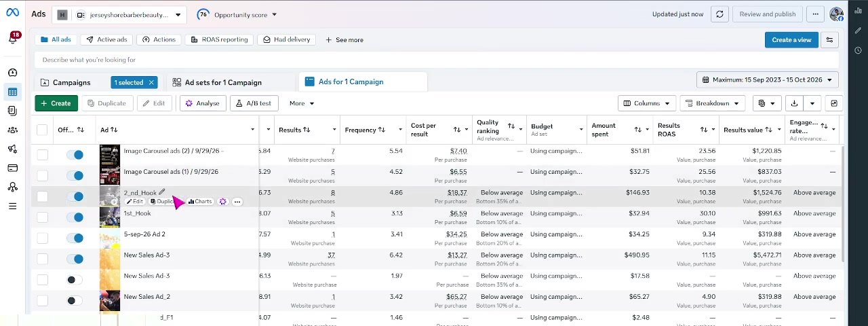Turn on the New Sales Ad_2 toggle
868x326 pixels.
click(x=75, y=301)
